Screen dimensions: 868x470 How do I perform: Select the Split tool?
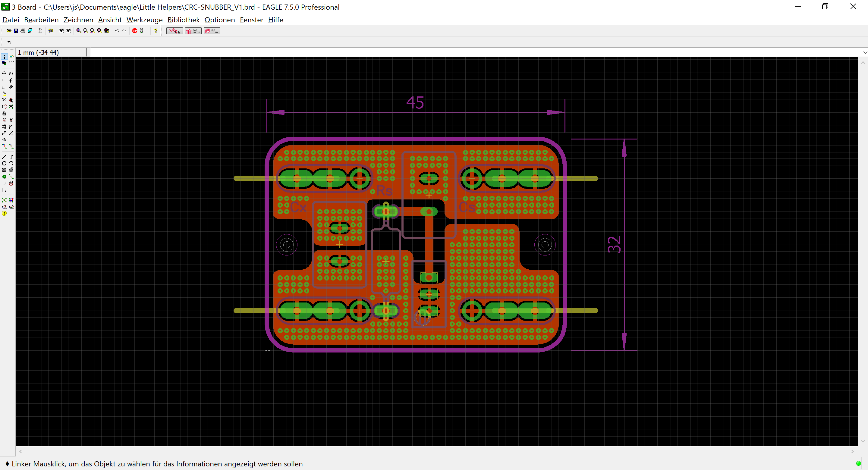point(4,133)
